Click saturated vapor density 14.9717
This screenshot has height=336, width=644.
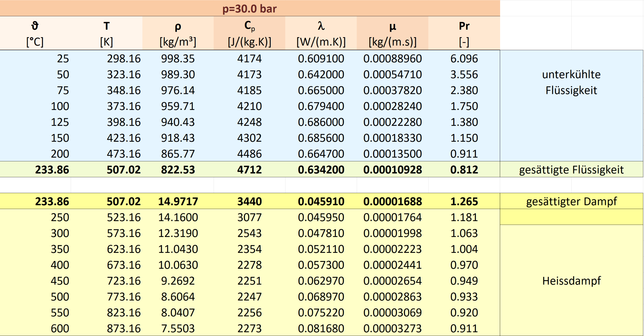[x=178, y=201]
